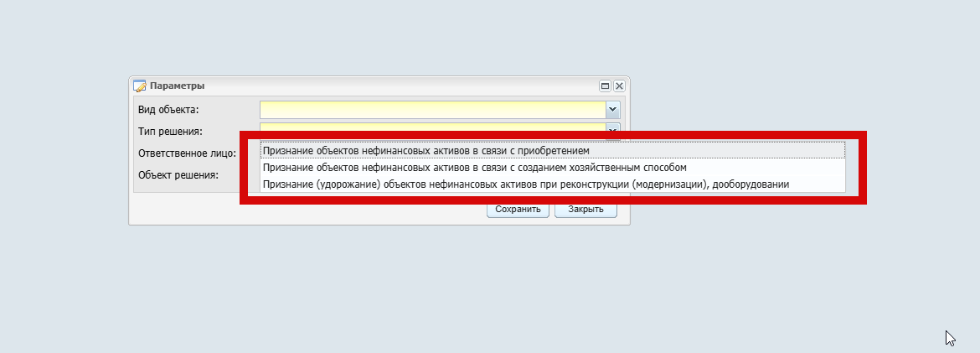Close the Параметры dialog with X icon

pos(619,86)
